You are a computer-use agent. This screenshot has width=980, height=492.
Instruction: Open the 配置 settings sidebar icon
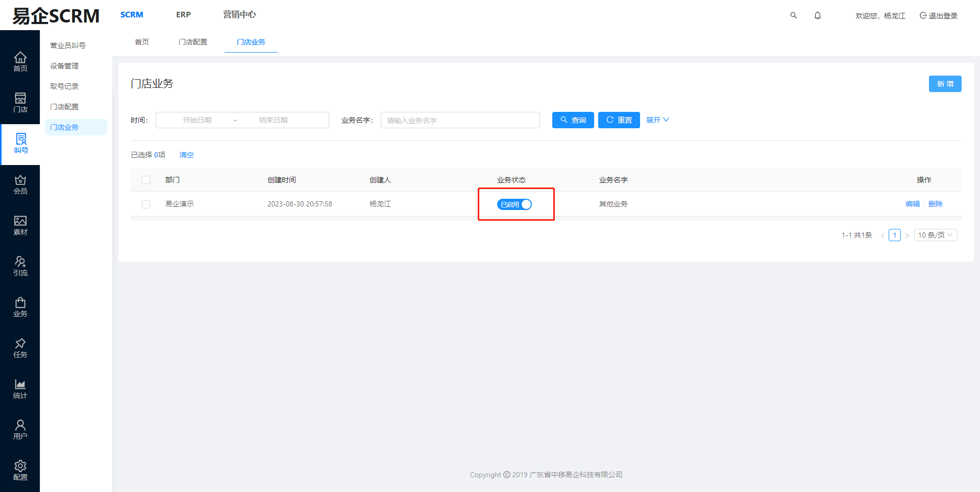pos(20,471)
